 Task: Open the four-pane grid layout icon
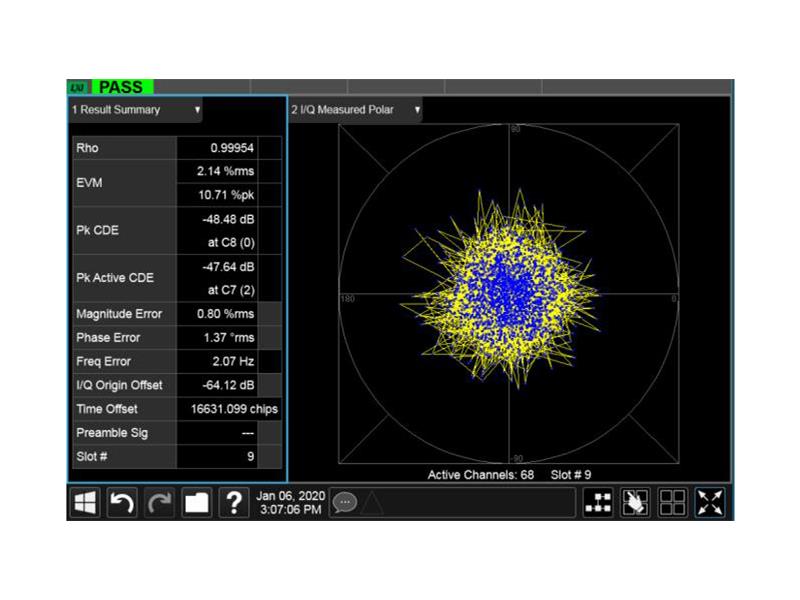[x=672, y=503]
